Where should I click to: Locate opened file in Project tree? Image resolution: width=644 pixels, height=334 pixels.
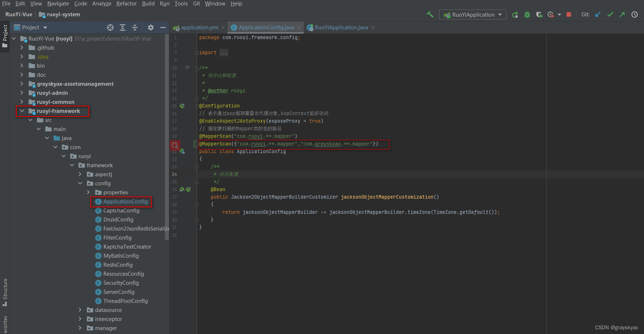(x=110, y=28)
